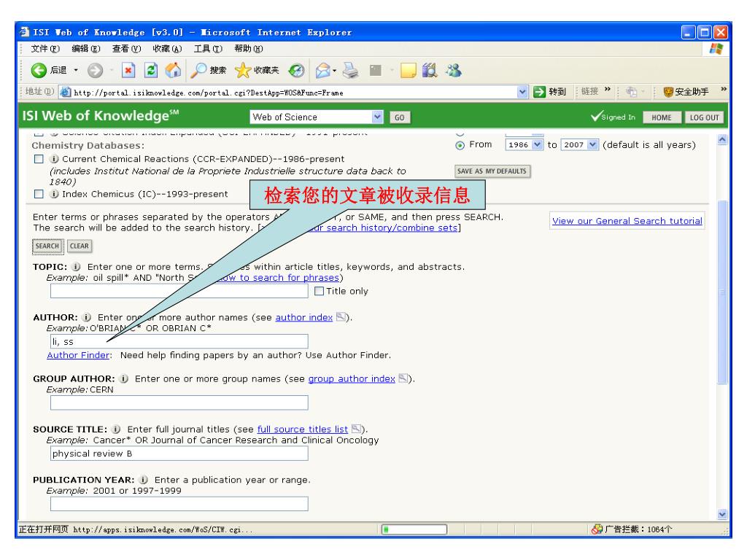Click the info icon beside AUTHOR
Screen dimensions: 747x560
coord(87,317)
